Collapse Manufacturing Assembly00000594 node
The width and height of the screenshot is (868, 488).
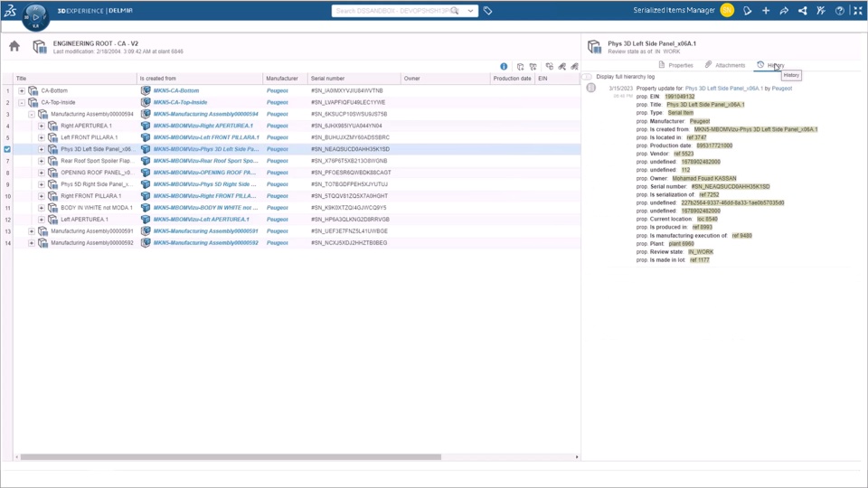32,114
